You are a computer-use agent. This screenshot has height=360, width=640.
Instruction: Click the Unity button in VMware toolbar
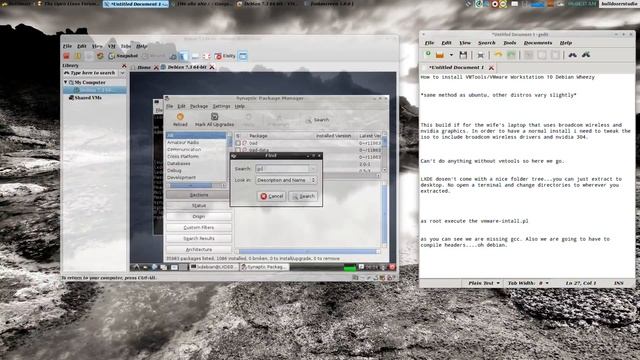225,56
